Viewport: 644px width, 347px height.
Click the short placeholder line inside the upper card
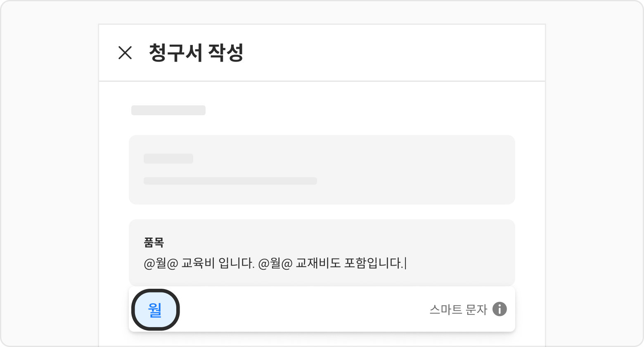pos(168,159)
